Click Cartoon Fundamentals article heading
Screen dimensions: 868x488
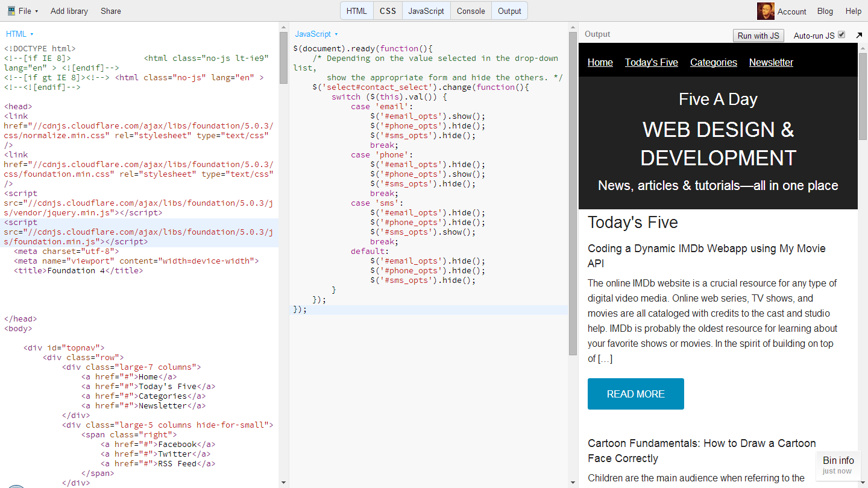(702, 451)
